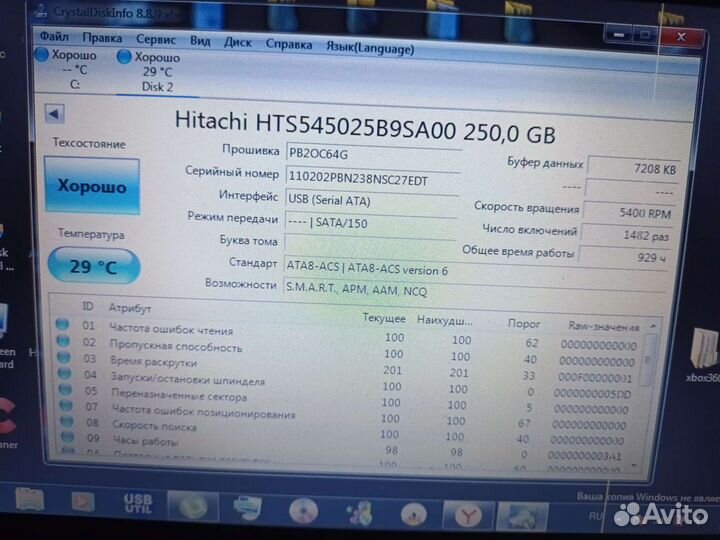Minimize the CrystalDiskInfo window

[x=619, y=35]
